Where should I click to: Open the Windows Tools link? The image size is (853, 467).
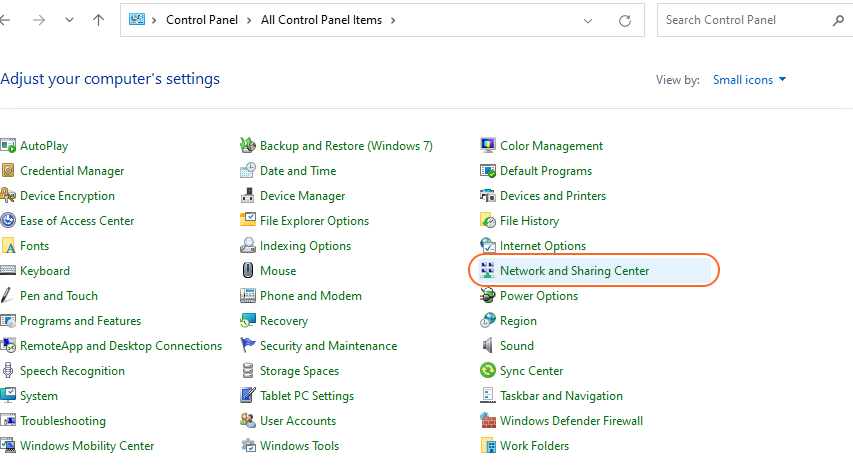point(299,446)
